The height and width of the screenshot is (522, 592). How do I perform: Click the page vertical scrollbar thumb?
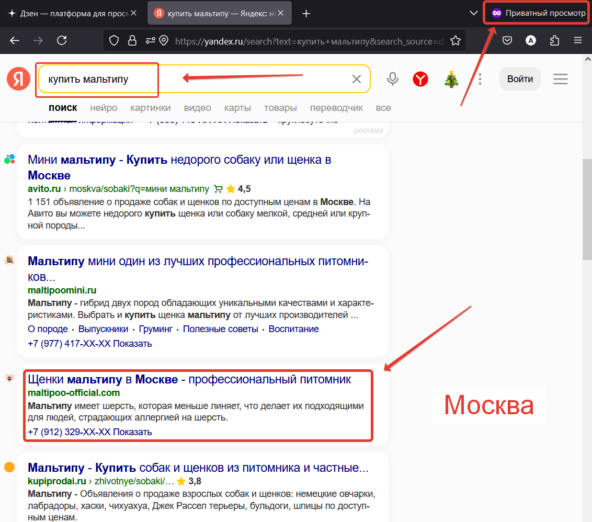[587, 209]
